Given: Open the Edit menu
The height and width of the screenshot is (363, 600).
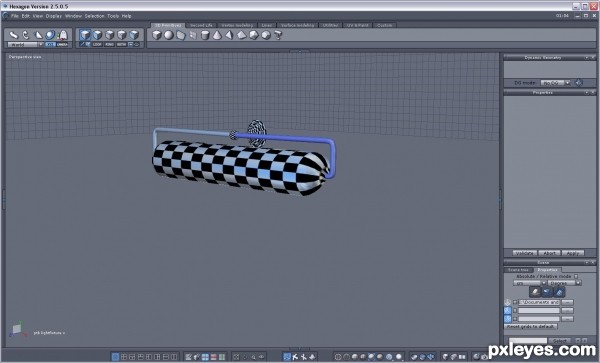Looking at the screenshot, I should point(25,16).
